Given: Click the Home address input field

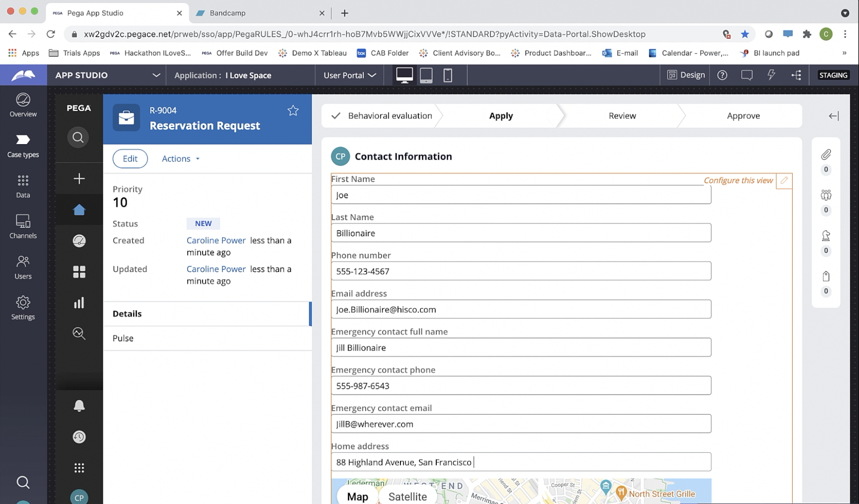Looking at the screenshot, I should 521,462.
